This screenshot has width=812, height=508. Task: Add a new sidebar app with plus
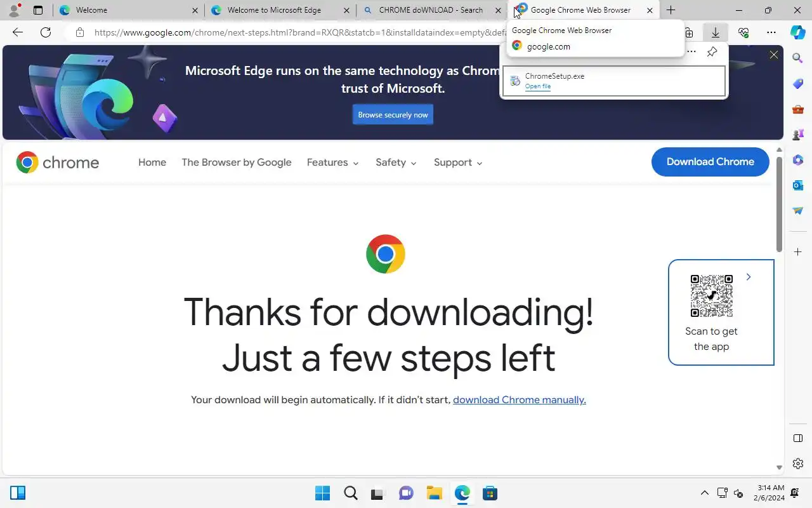(798, 252)
